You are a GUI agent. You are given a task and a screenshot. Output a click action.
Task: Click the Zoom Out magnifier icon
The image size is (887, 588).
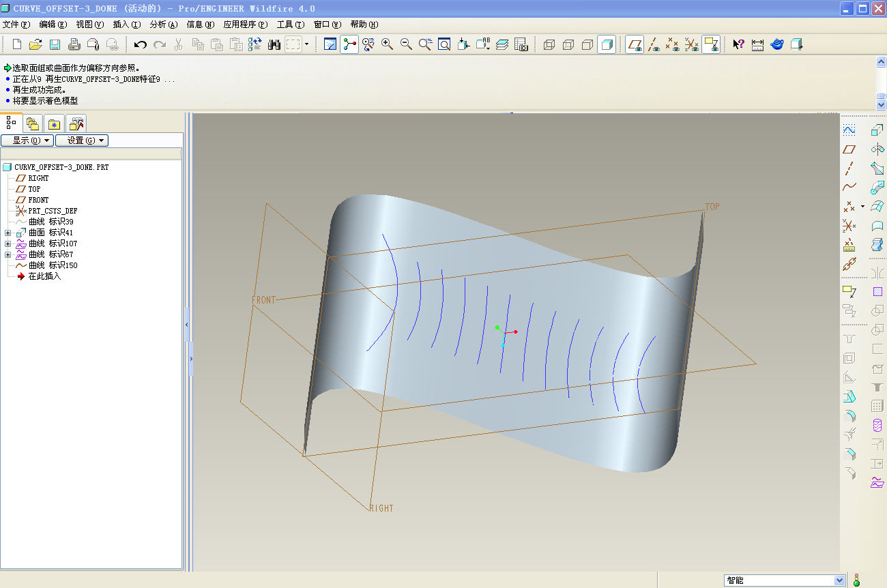pyautogui.click(x=406, y=44)
